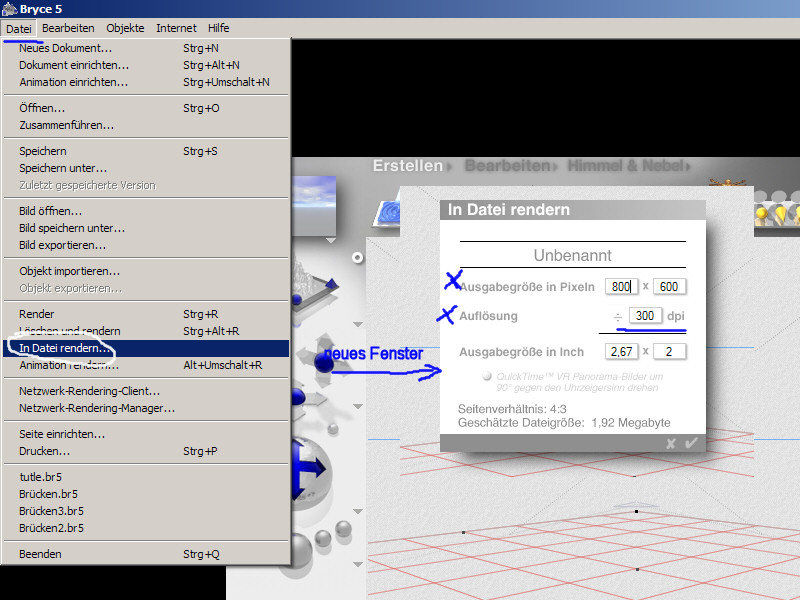This screenshot has height=600, width=800.
Task: Confirm render dialog with the checkmark icon
Action: [691, 443]
